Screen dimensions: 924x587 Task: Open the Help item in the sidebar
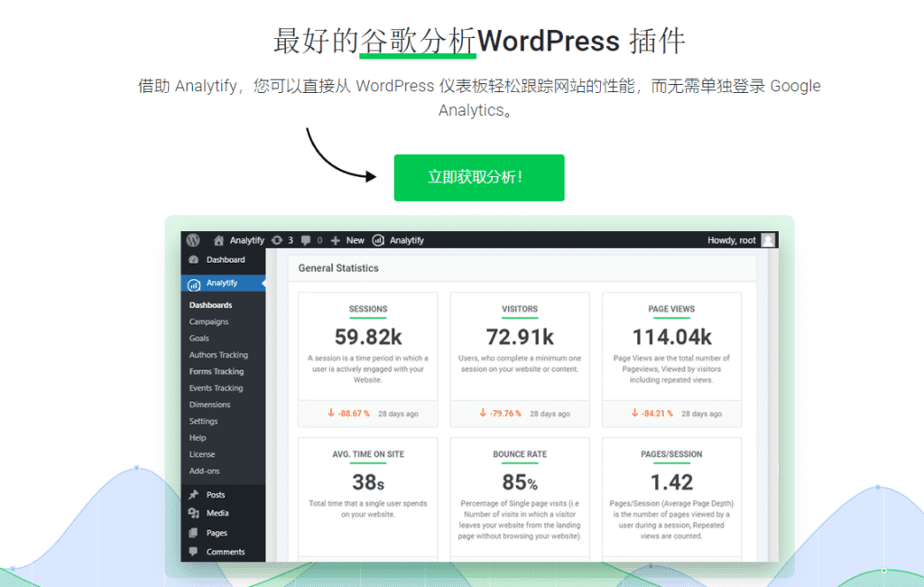tap(198, 437)
